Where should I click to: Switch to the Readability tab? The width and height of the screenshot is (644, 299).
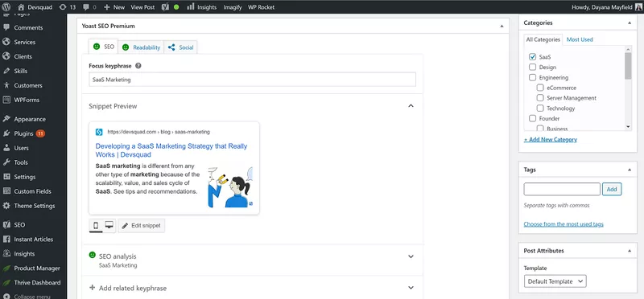tap(142, 47)
